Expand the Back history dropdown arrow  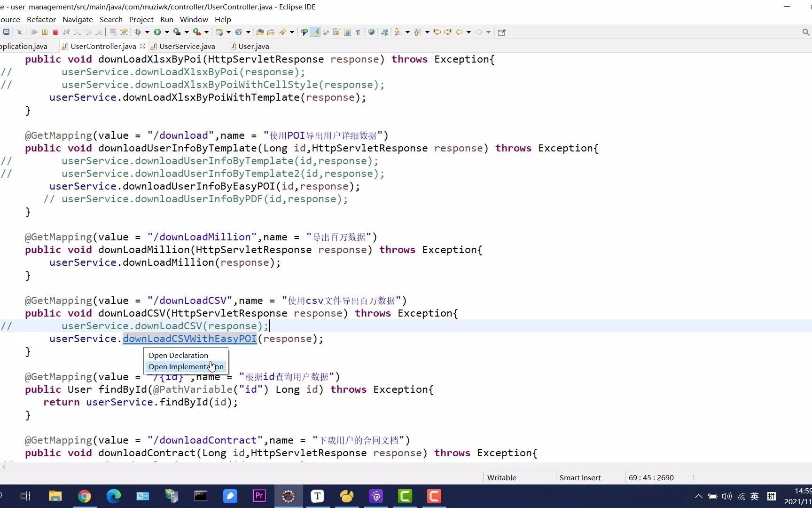468,32
